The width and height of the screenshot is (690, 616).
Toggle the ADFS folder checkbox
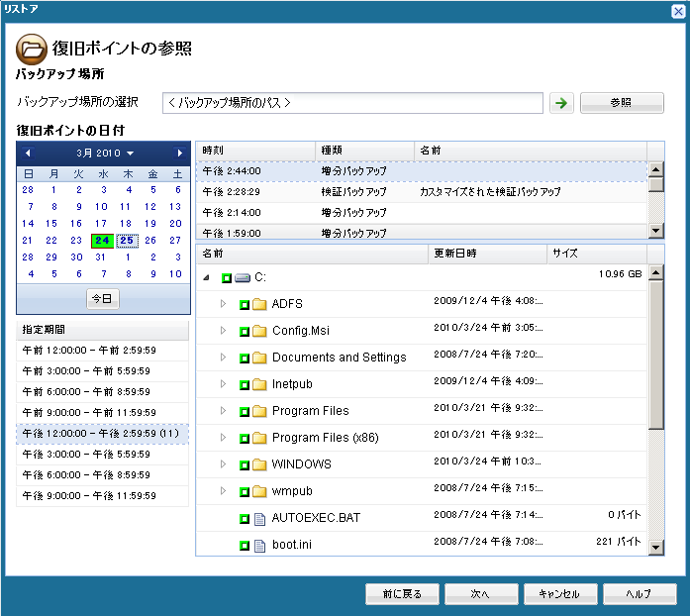(245, 305)
